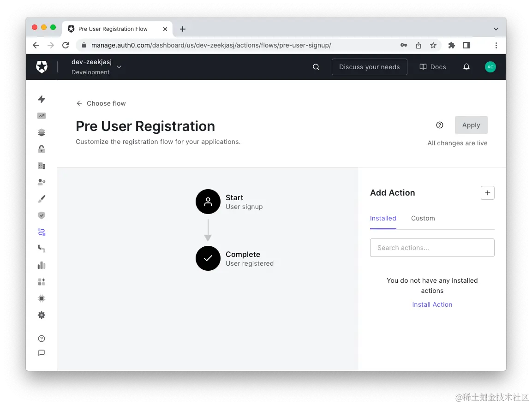532x405 pixels.
Task: Open the Getting Started lightning icon
Action: point(42,99)
